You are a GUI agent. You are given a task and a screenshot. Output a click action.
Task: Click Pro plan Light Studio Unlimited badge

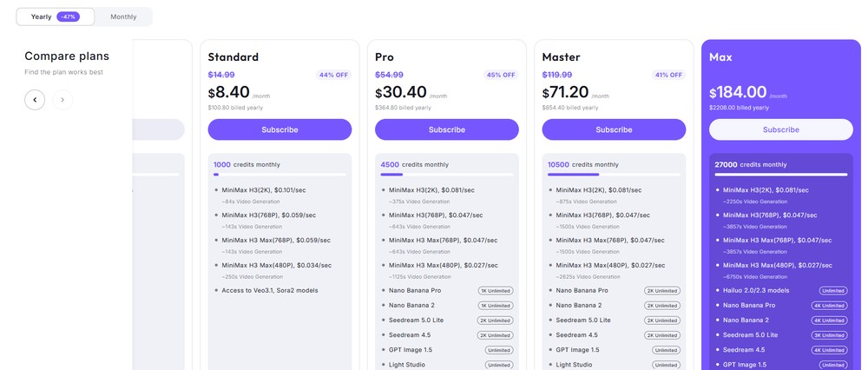499,365
